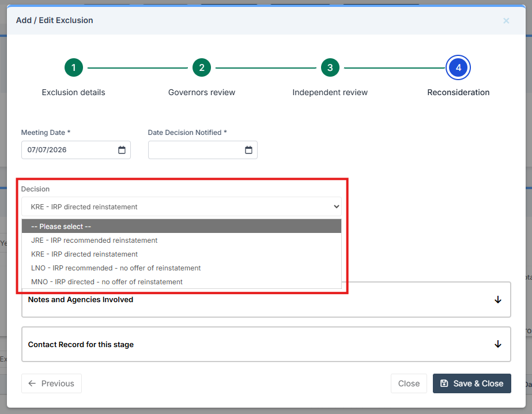Image resolution: width=532 pixels, height=414 pixels.
Task: Choose '-- Please select --' option
Action: (x=182, y=227)
